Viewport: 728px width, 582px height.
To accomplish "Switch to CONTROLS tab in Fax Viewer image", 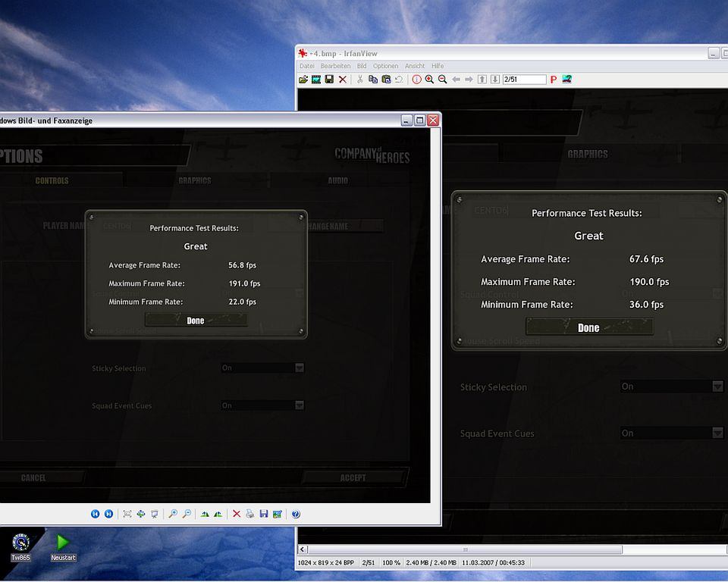I will (52, 180).
